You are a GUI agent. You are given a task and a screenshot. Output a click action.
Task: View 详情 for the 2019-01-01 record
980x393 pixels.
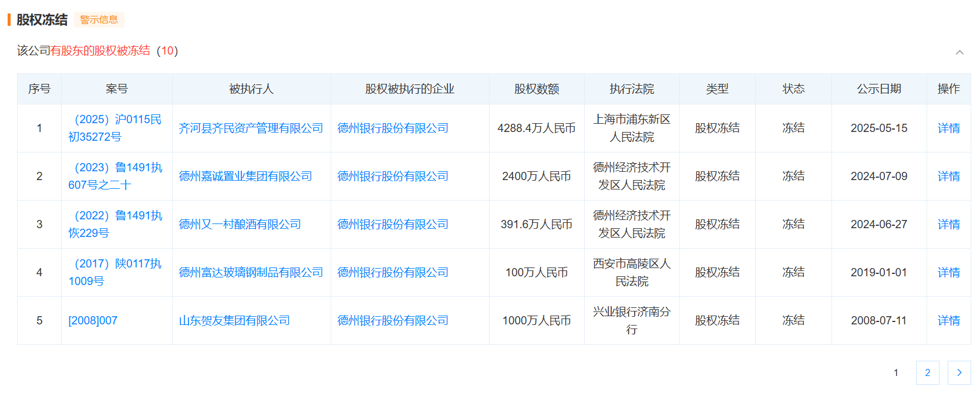point(949,272)
